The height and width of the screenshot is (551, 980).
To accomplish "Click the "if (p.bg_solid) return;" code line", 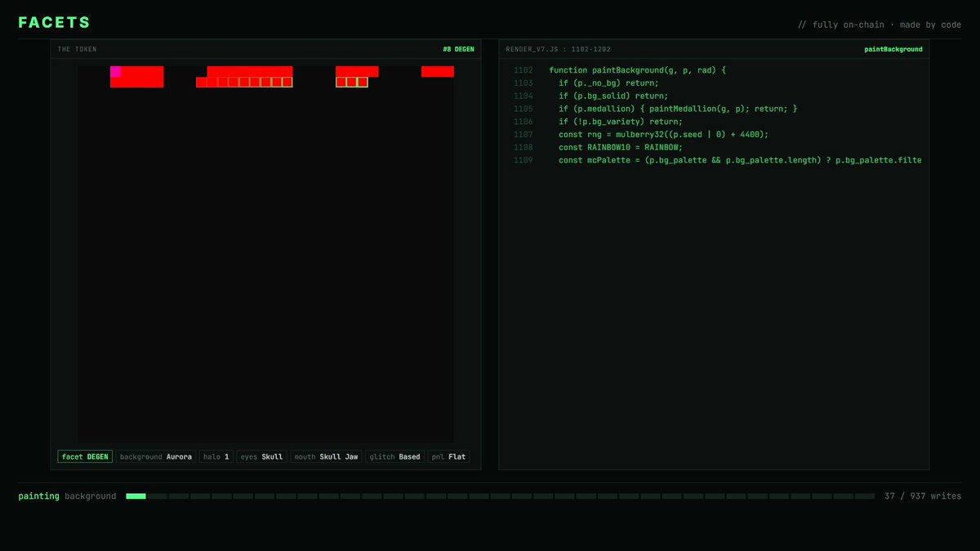I will click(x=613, y=96).
